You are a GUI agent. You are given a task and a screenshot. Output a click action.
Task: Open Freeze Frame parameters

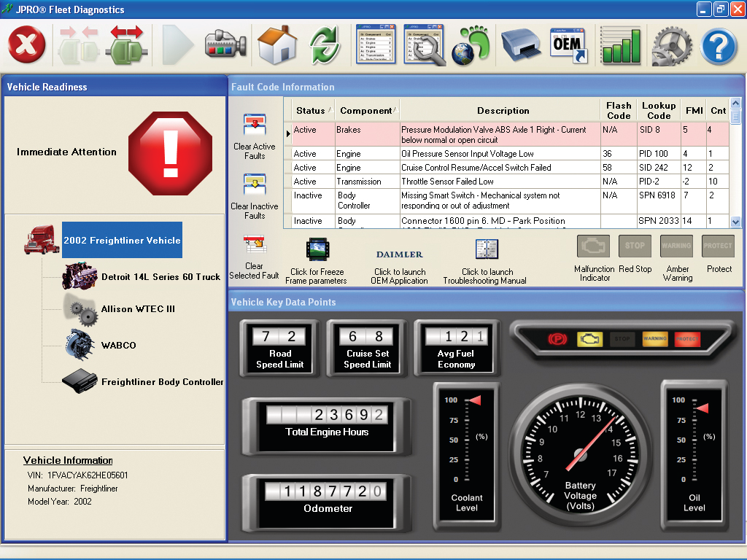click(317, 250)
